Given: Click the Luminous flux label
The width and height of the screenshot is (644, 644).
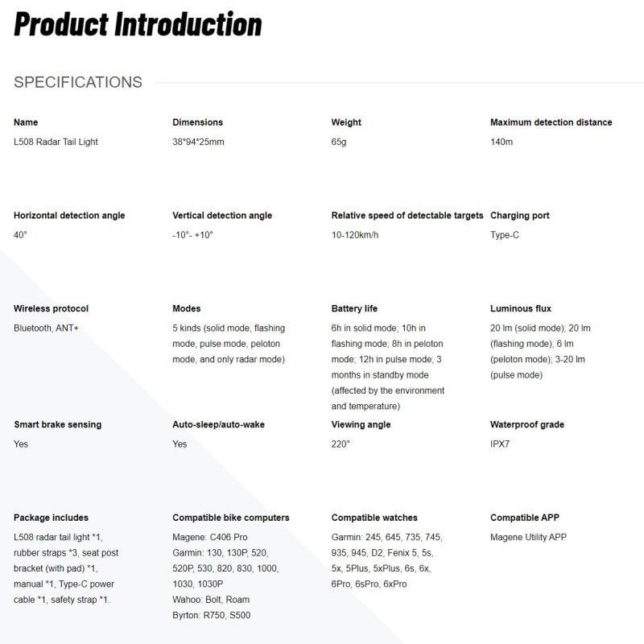Looking at the screenshot, I should 521,308.
